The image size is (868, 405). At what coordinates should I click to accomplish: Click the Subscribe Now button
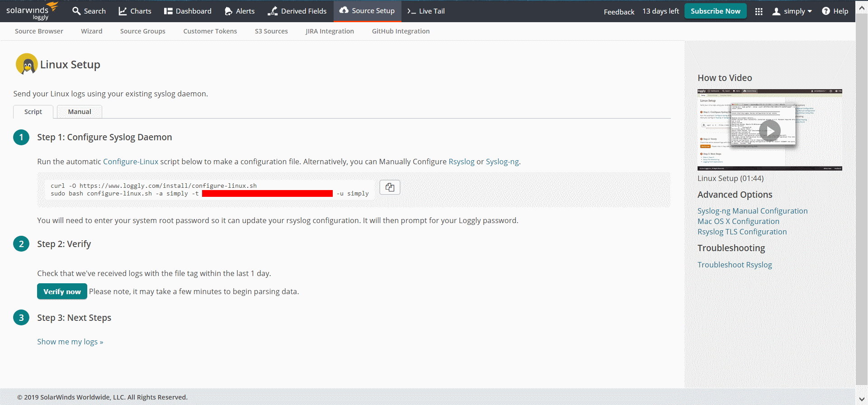(715, 11)
